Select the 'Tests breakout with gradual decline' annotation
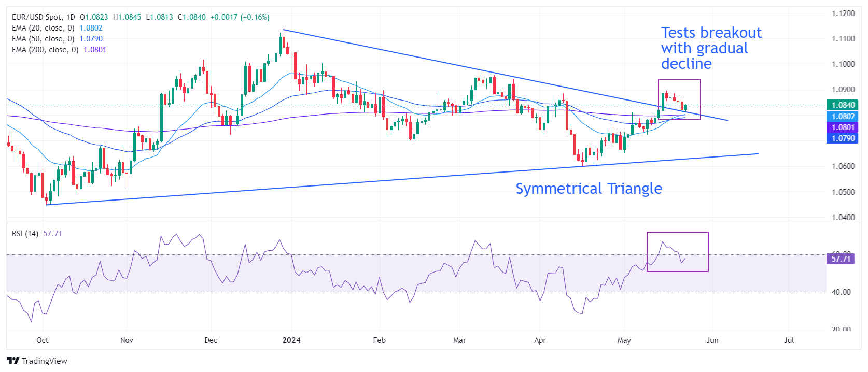 (710, 48)
